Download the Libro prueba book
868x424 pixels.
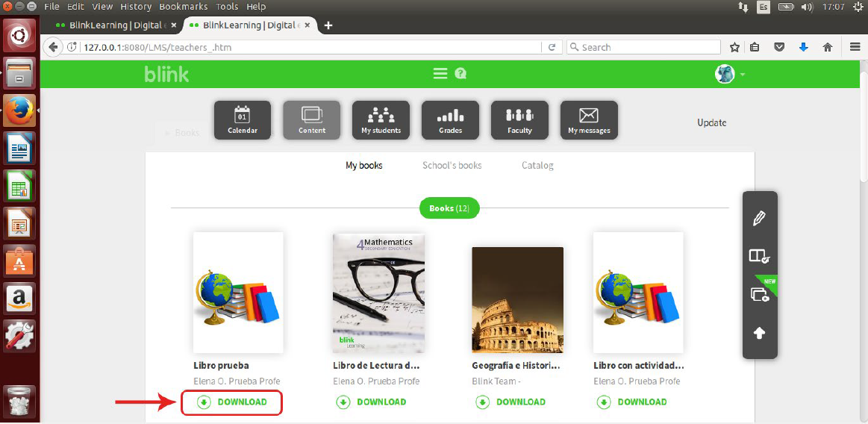tap(232, 402)
